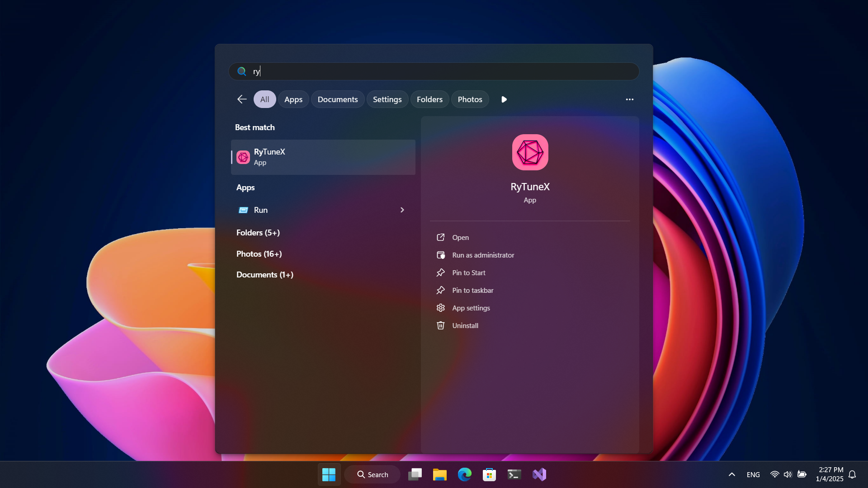
Task: Click the RyTuneX title in details pane
Action: pyautogui.click(x=530, y=187)
